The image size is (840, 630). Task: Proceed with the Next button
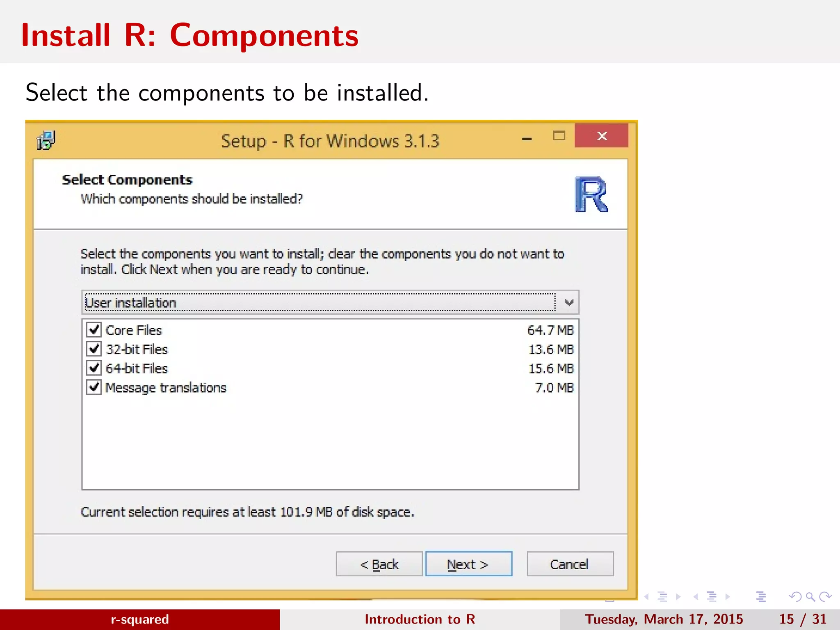tap(469, 564)
